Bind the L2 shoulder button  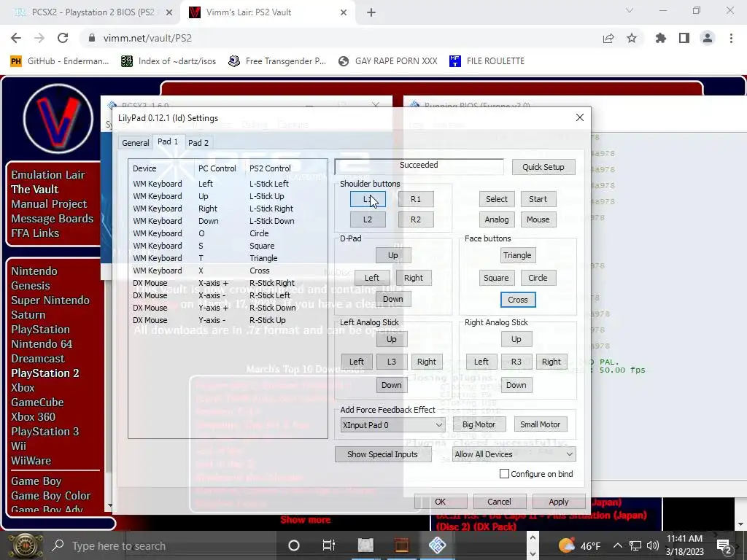click(x=368, y=219)
